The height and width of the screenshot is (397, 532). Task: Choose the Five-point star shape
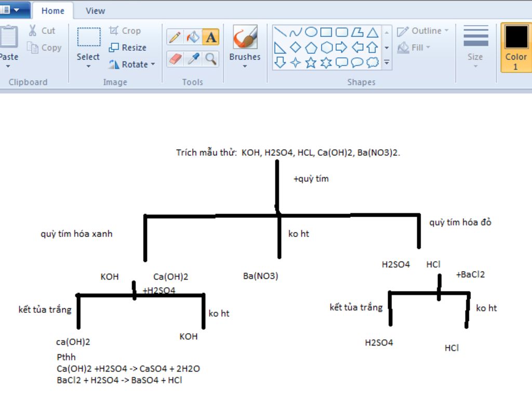[311, 62]
